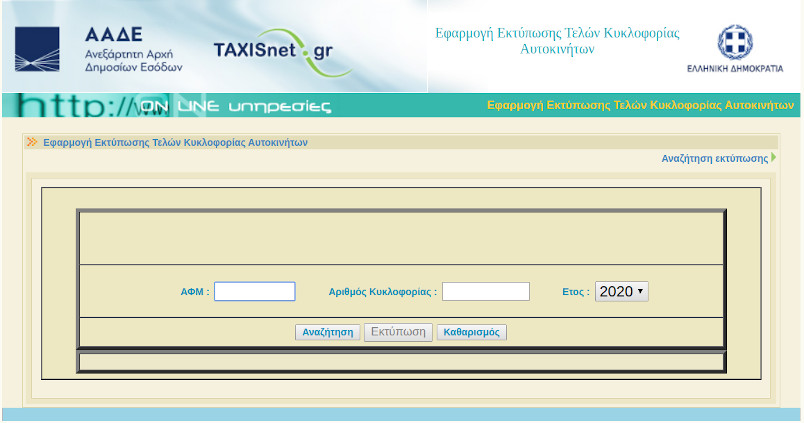Click the Αριθμός Κυκλοφορίας label
The height and width of the screenshot is (423, 804).
(x=382, y=292)
